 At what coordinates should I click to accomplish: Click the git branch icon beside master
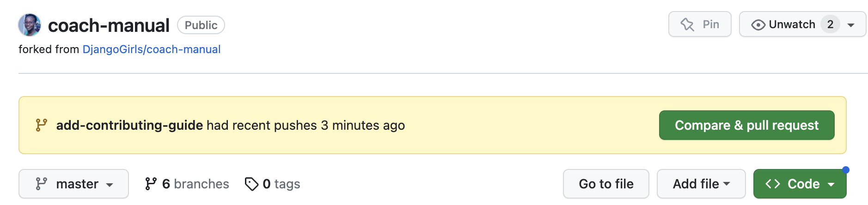coord(41,184)
